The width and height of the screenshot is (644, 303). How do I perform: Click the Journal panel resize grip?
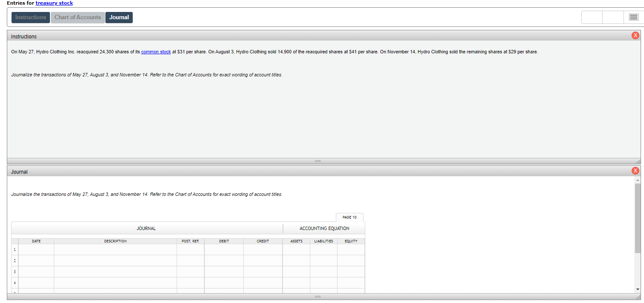318,296
